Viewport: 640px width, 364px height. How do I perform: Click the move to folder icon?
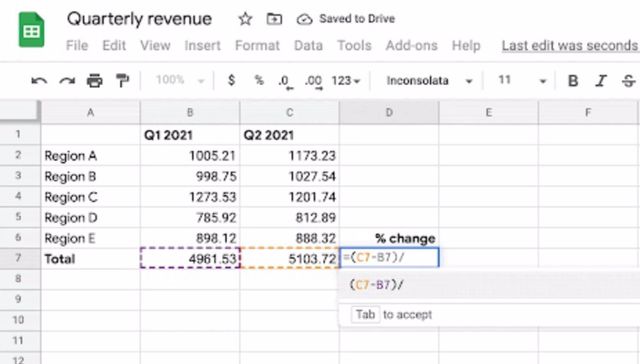[x=274, y=19]
